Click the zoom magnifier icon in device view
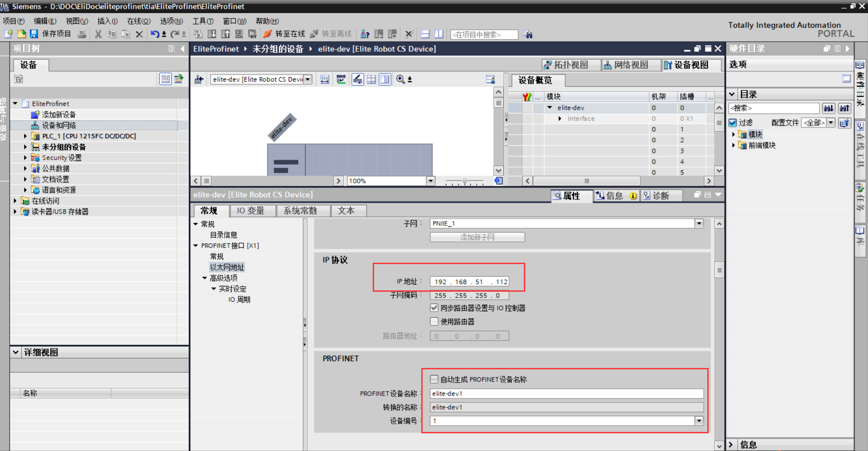Screen dimensions: 868x451 pos(400,79)
